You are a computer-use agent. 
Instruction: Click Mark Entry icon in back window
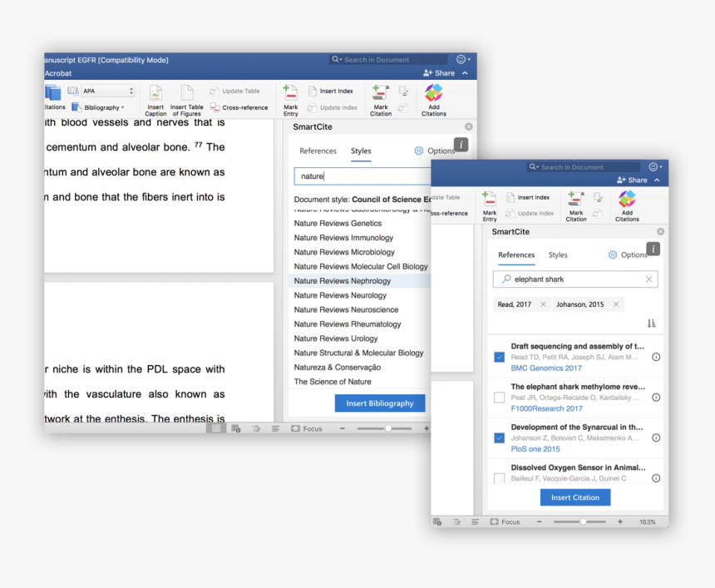coord(290,92)
